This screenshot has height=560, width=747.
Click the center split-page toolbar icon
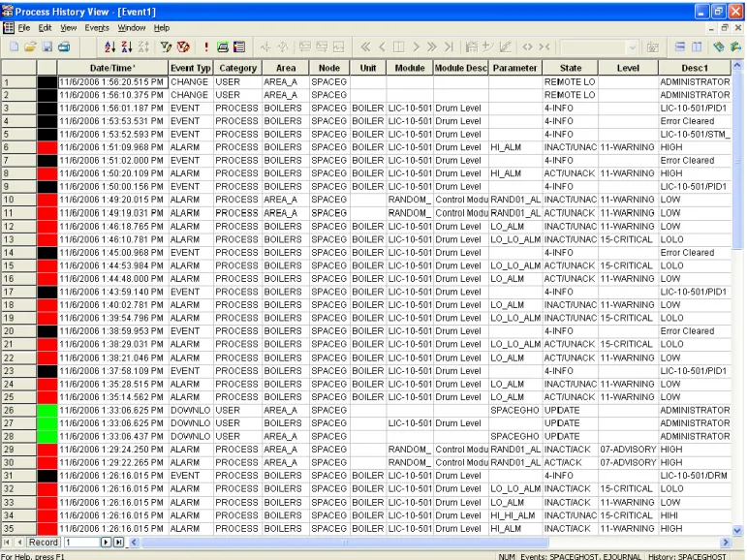click(399, 47)
